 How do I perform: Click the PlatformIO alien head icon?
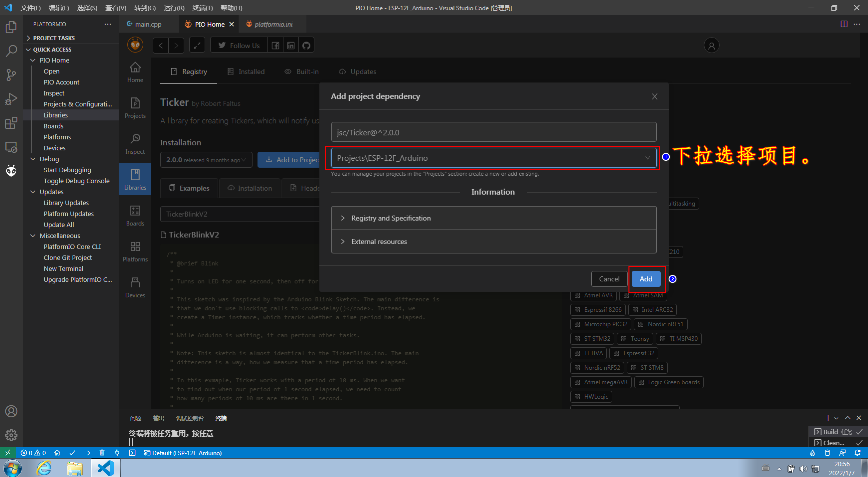[11, 171]
